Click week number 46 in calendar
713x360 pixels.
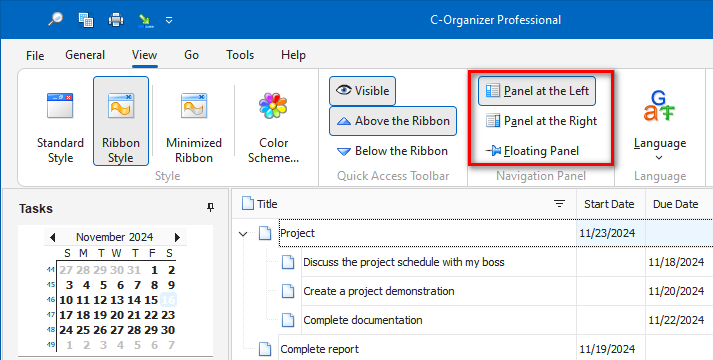[x=50, y=300]
